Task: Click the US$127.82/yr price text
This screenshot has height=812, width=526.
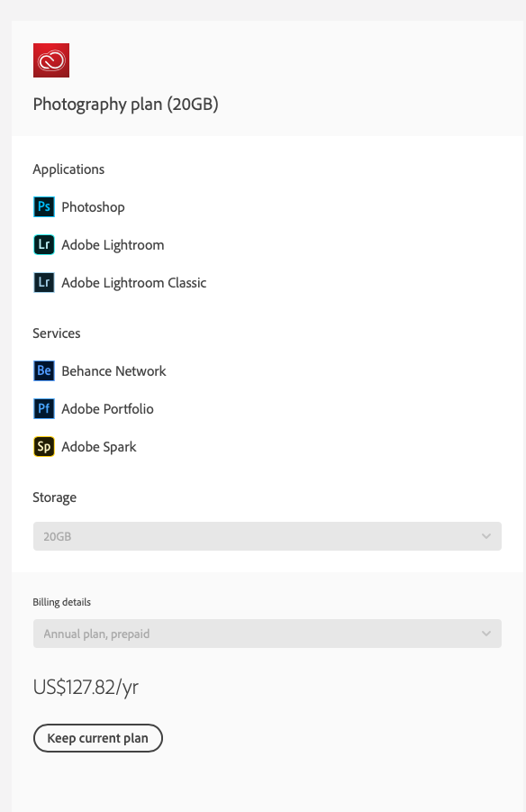Action: (x=86, y=688)
